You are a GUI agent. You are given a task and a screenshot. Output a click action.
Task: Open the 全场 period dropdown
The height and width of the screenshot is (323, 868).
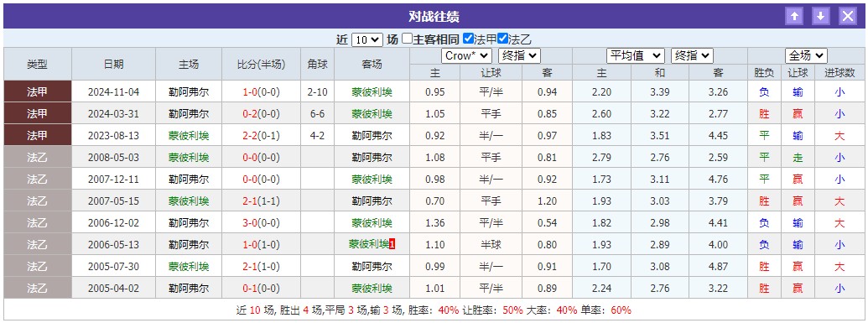tap(806, 55)
